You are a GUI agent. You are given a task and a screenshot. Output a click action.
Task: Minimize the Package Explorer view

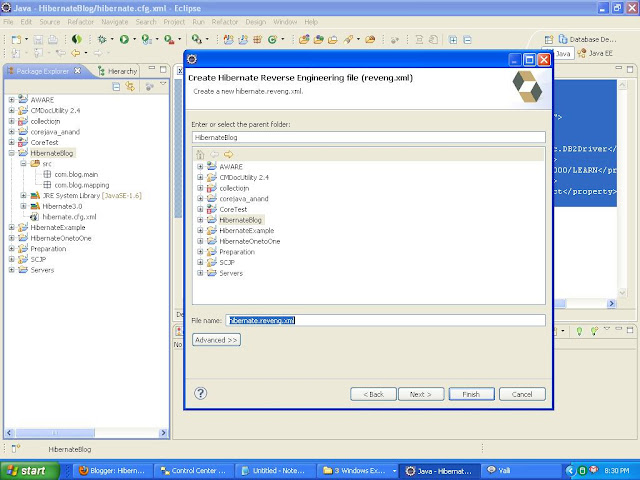[152, 68]
